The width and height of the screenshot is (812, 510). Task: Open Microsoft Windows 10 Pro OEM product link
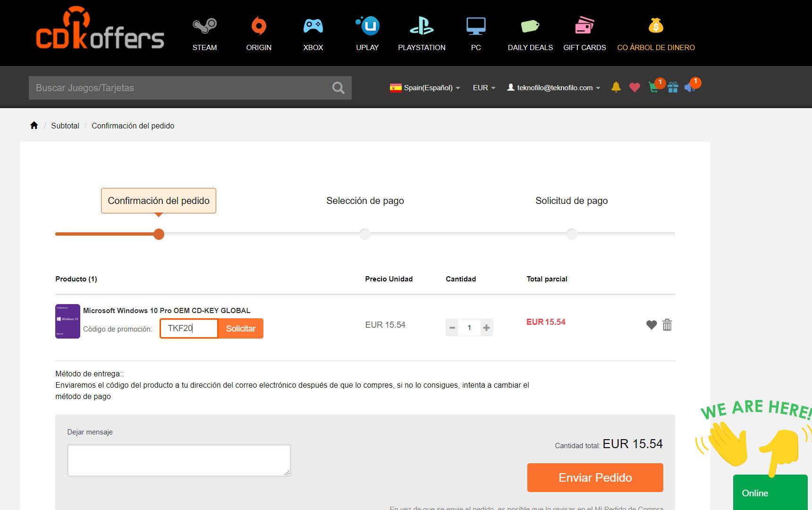coord(167,311)
